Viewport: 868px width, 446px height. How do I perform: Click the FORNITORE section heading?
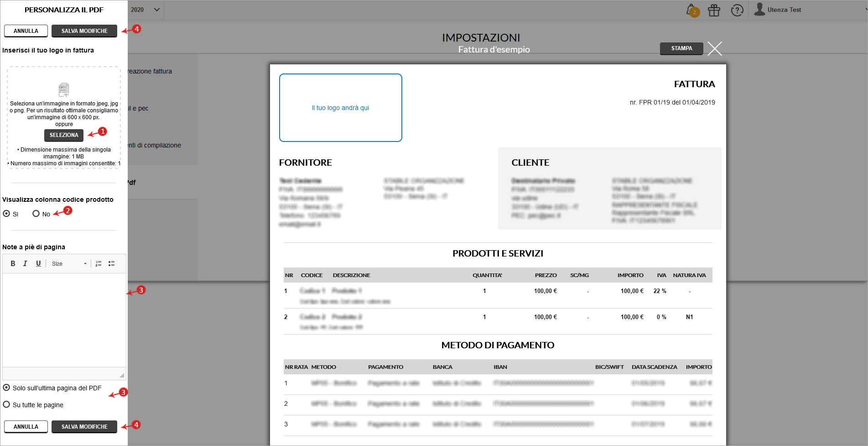coord(305,163)
